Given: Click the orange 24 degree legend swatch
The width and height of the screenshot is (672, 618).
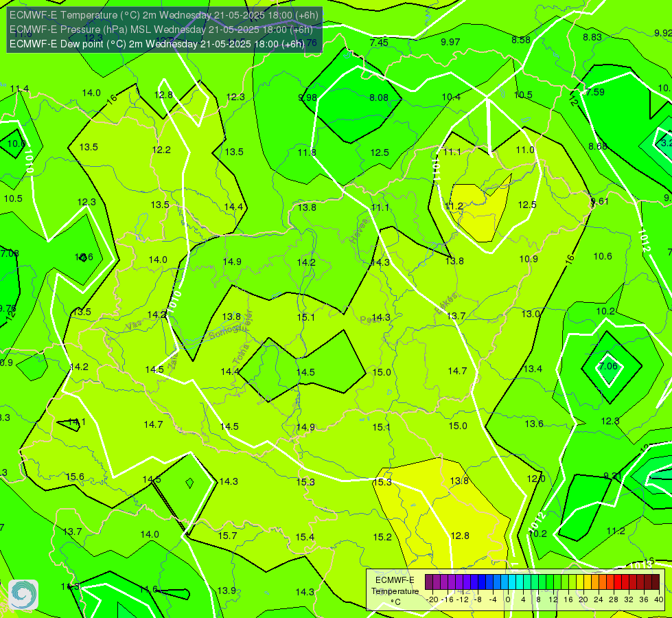Looking at the screenshot, I should tap(603, 582).
